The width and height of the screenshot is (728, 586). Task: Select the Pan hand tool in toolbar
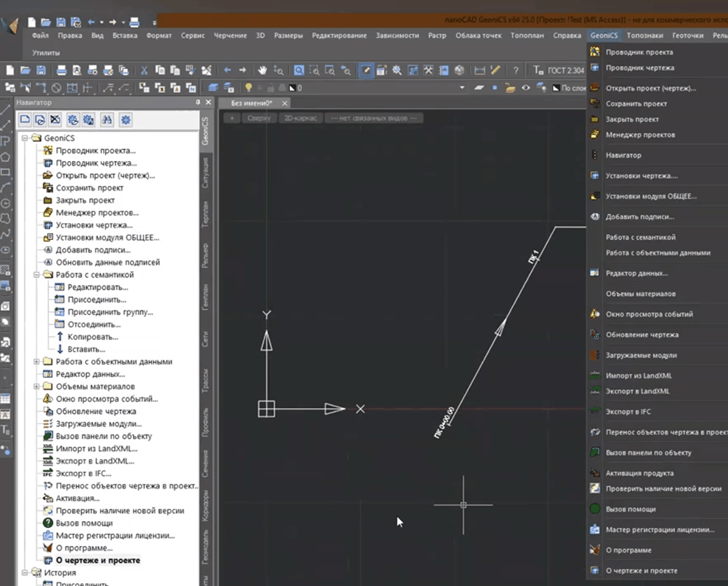263,70
